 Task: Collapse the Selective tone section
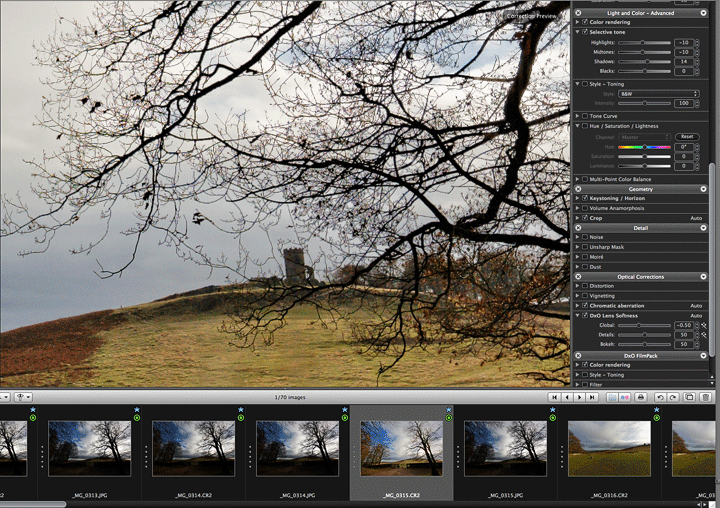578,32
